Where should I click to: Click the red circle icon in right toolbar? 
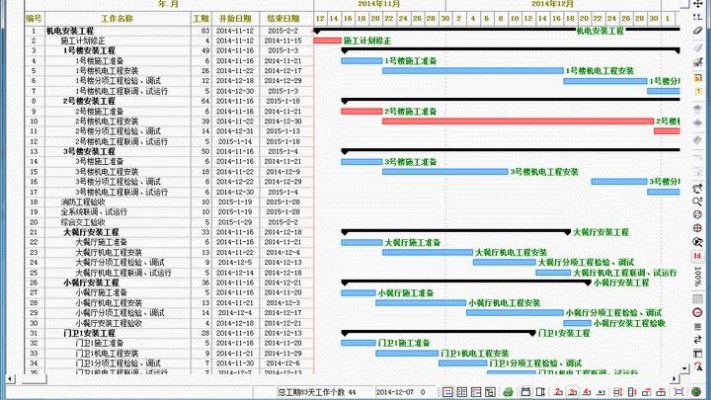(697, 312)
